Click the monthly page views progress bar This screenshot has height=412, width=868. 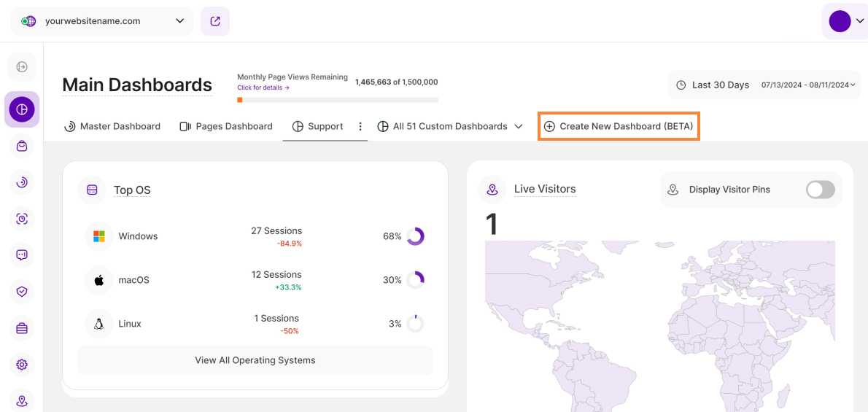(x=337, y=100)
